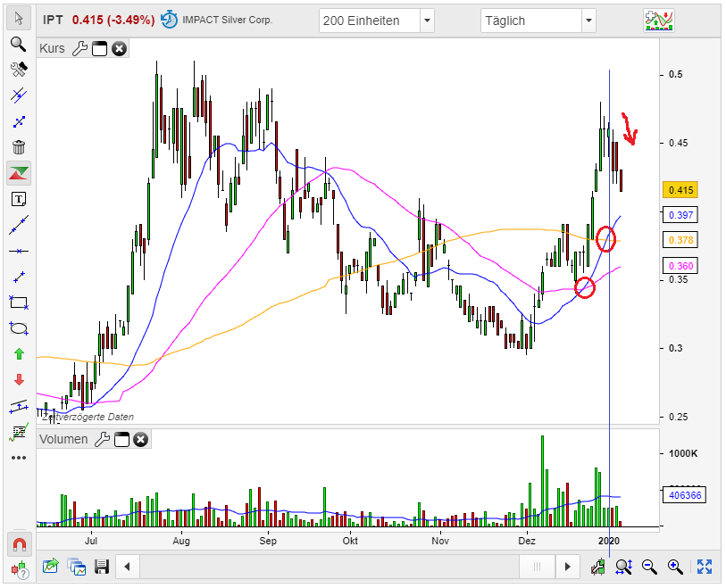The image size is (726, 588).
Task: Select the text annotation tool
Action: 19,199
